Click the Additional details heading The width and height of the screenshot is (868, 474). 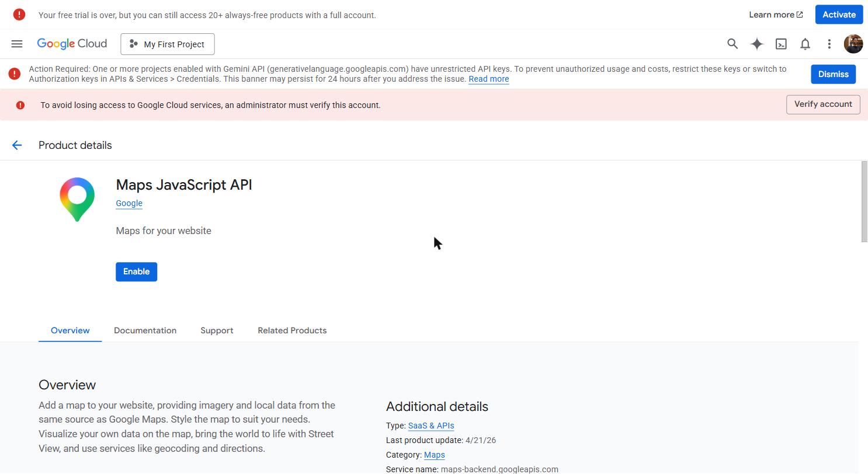coord(437,407)
